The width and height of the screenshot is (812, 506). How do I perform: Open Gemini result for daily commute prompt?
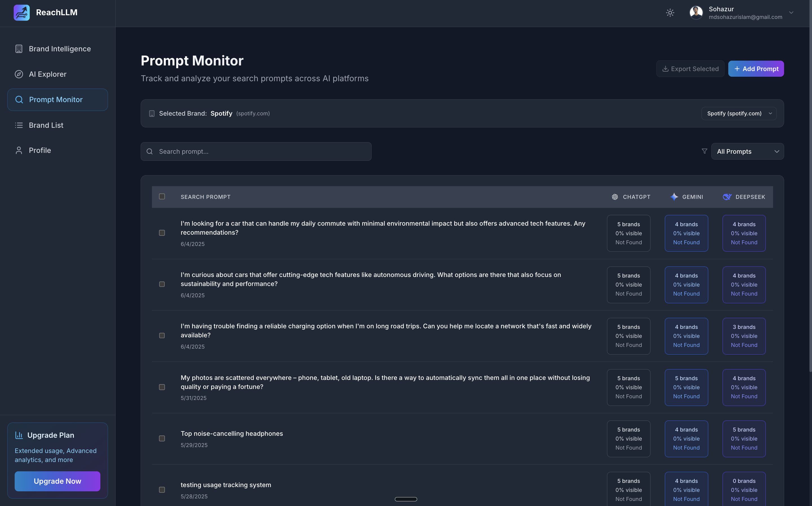click(686, 233)
